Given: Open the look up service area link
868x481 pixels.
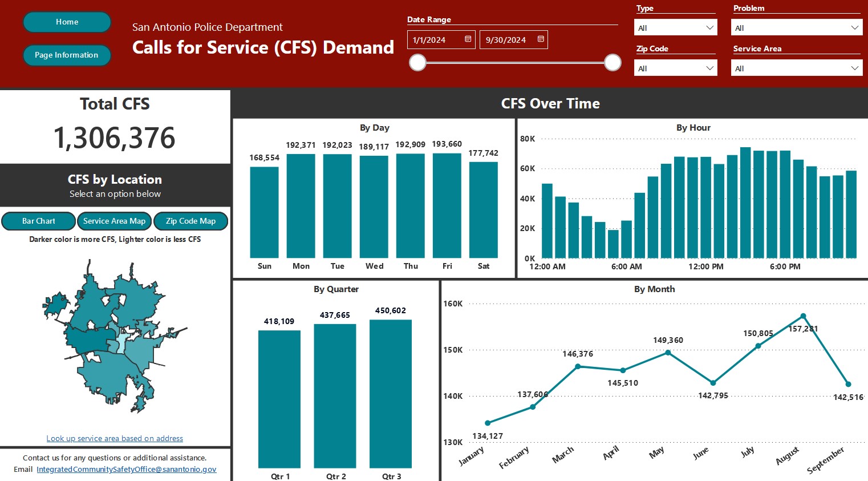Looking at the screenshot, I should tap(115, 438).
